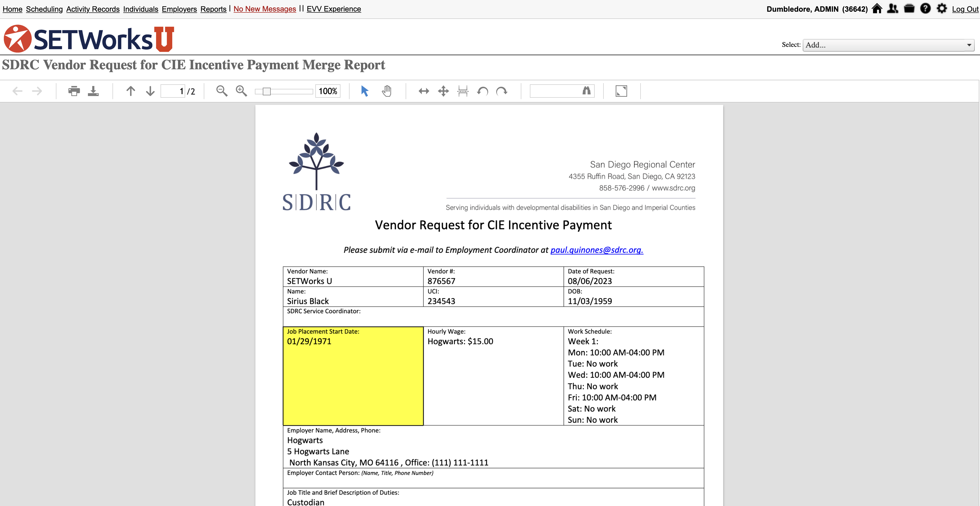
Task: Click the vendor number 876567
Action: (441, 281)
